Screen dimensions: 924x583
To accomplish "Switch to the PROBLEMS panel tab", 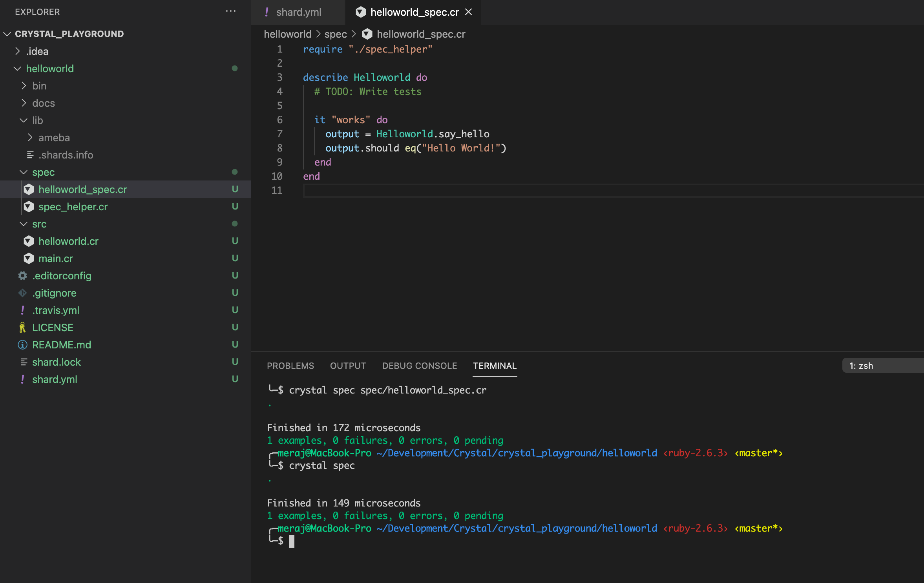I will (x=290, y=366).
